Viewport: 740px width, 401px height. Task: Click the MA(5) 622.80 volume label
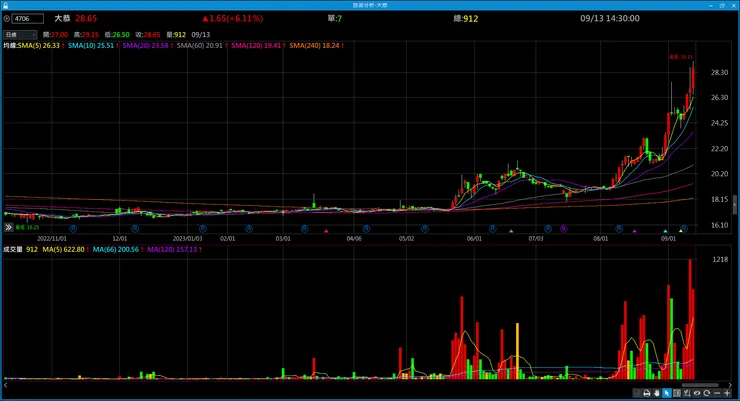(63, 250)
